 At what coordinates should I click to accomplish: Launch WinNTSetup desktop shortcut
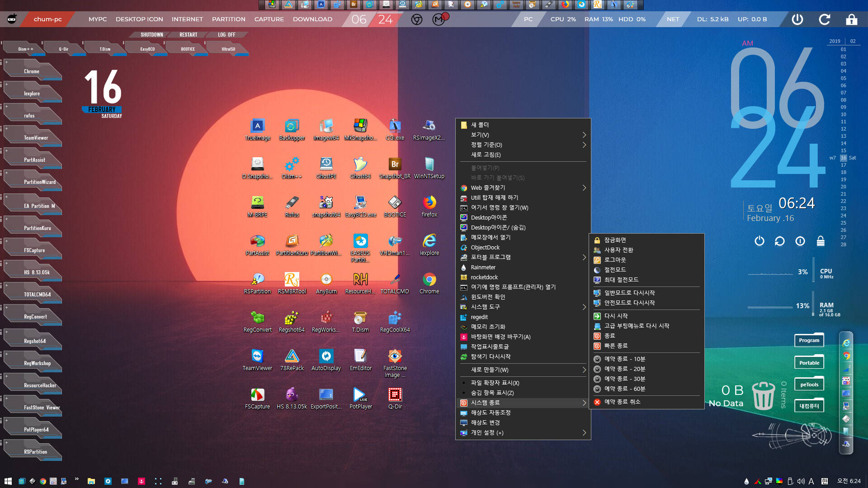(x=429, y=168)
